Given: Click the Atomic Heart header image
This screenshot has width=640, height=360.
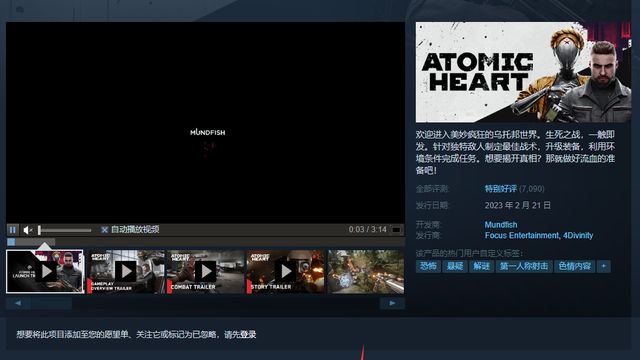Looking at the screenshot, I should pyautogui.click(x=523, y=72).
